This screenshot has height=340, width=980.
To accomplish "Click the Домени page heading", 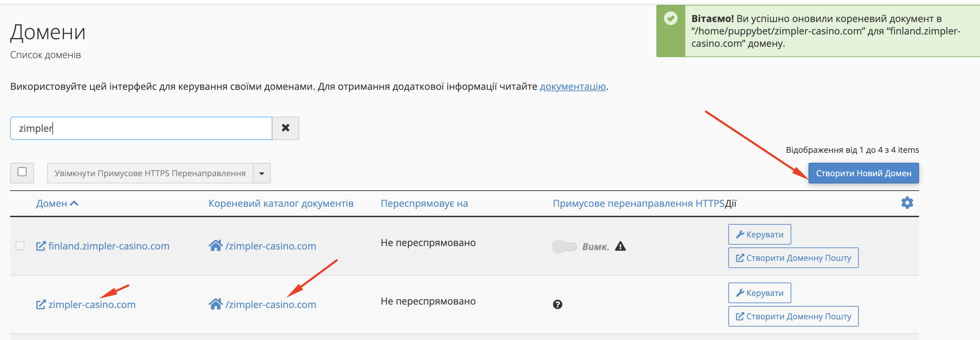I will [48, 32].
